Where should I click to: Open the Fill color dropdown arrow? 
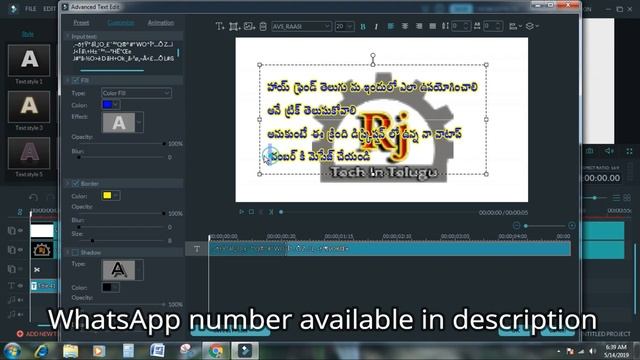[x=116, y=105]
